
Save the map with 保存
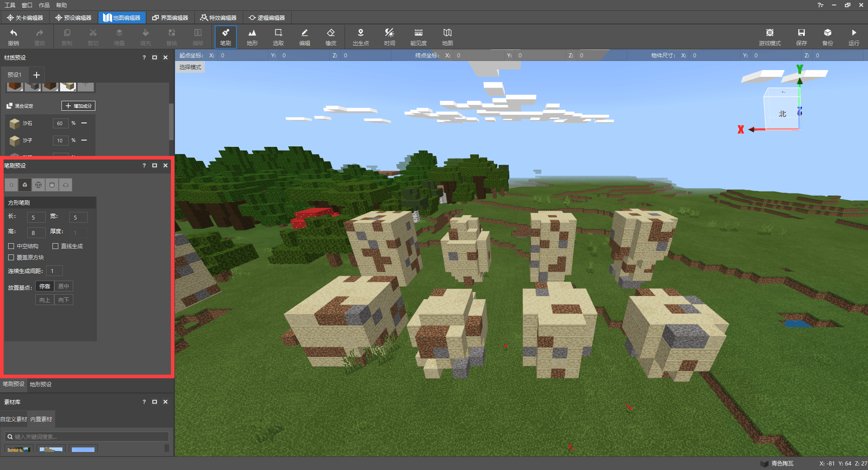coord(801,37)
